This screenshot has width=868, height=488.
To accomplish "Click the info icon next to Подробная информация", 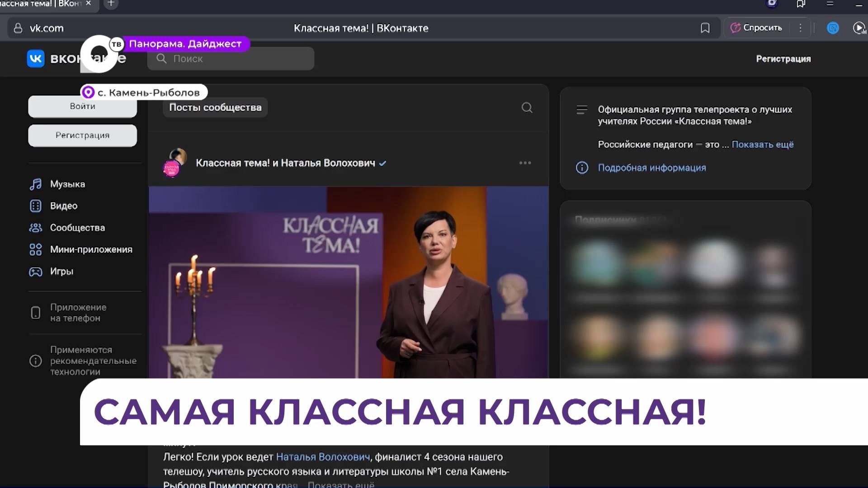I will point(581,168).
